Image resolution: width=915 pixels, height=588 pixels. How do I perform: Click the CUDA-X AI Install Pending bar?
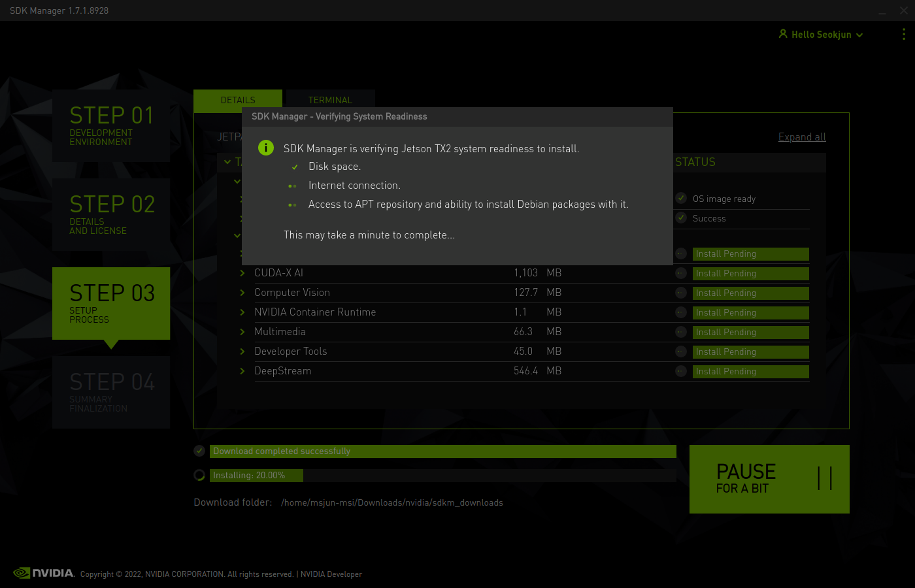point(751,274)
